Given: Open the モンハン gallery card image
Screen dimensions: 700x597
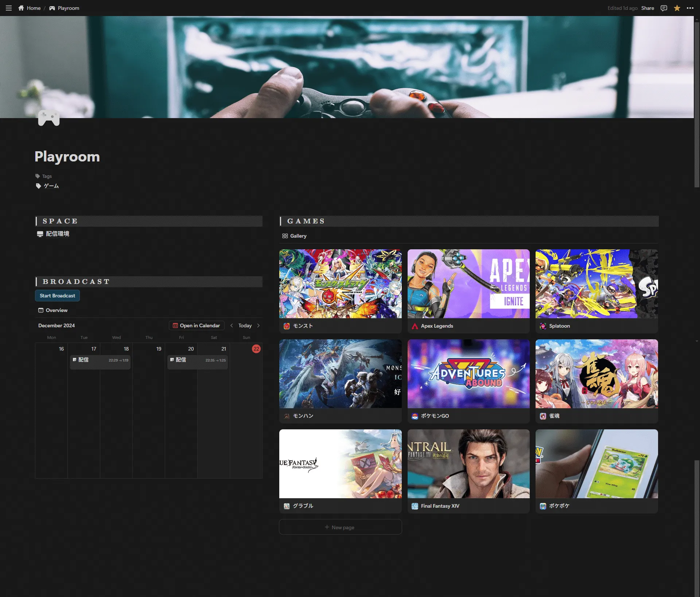Looking at the screenshot, I should (341, 374).
